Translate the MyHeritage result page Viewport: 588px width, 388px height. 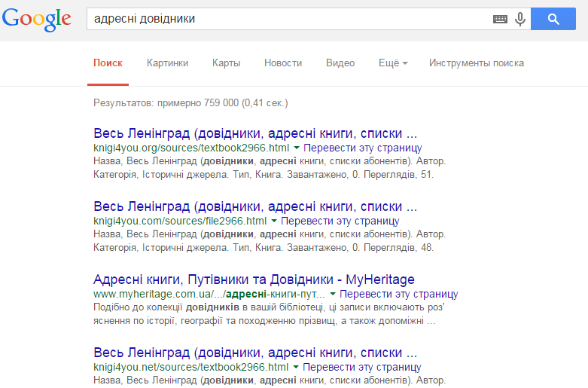pyautogui.click(x=399, y=294)
